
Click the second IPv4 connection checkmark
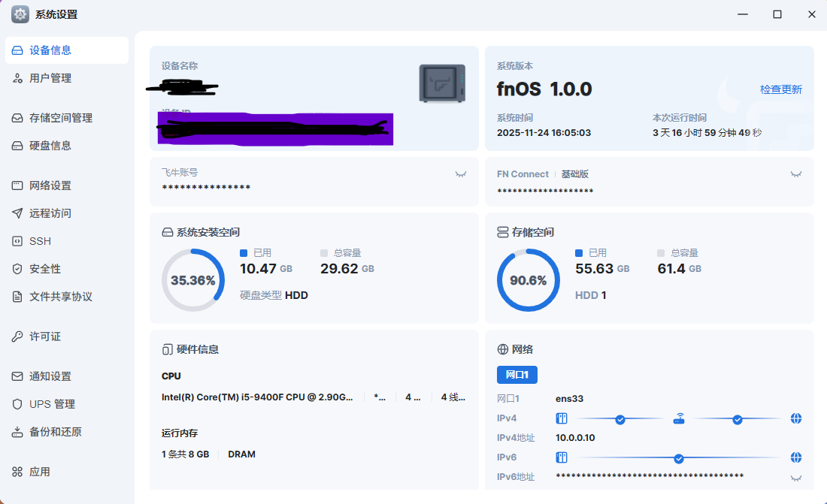[738, 420]
